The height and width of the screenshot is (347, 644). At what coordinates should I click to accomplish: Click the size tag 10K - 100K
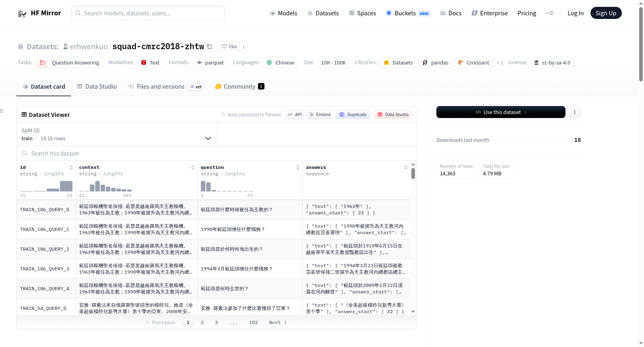(x=333, y=62)
